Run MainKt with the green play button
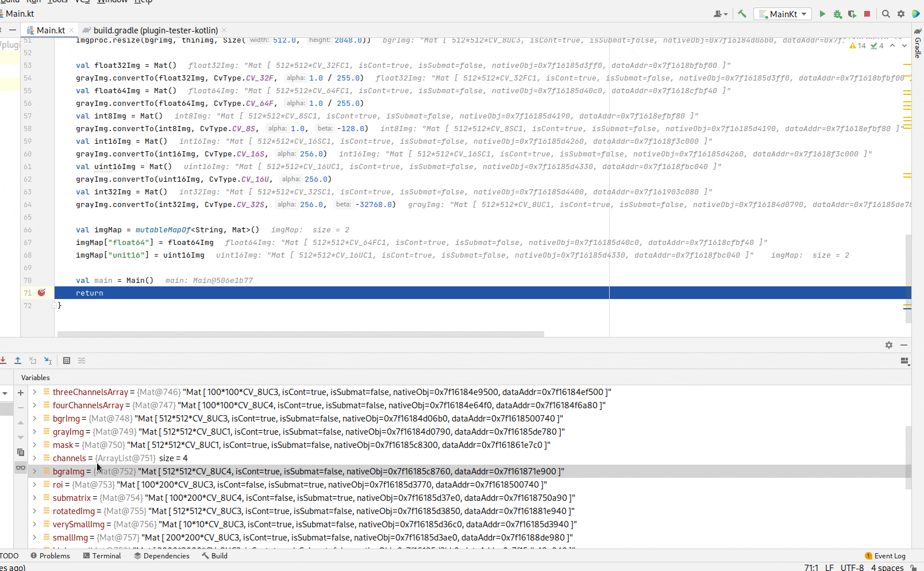This screenshot has width=924, height=571. (822, 14)
